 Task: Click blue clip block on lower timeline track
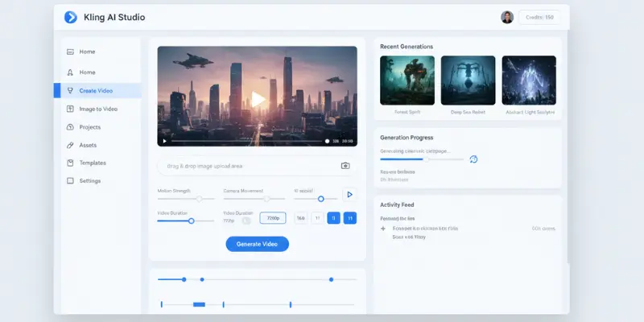tap(199, 304)
